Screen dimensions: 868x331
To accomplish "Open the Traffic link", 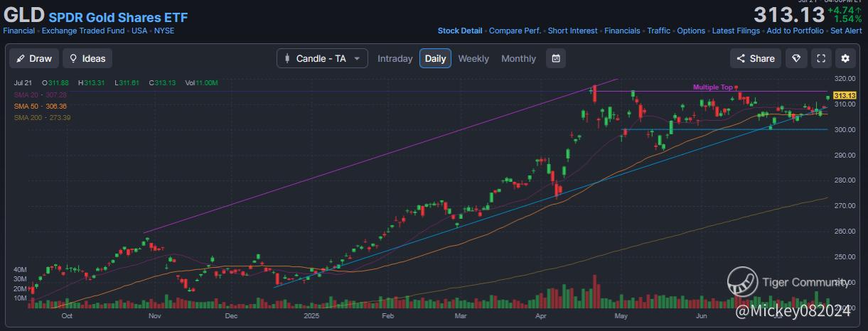I will coord(658,31).
